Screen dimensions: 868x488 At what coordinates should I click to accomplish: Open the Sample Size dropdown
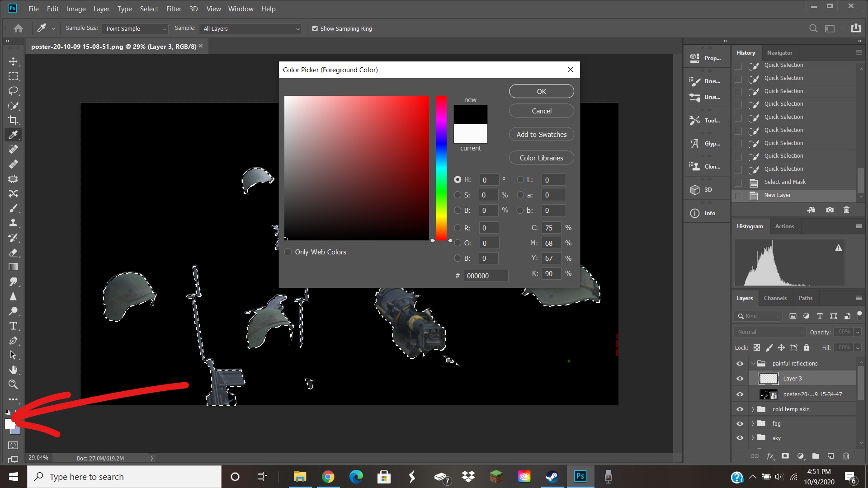[135, 28]
